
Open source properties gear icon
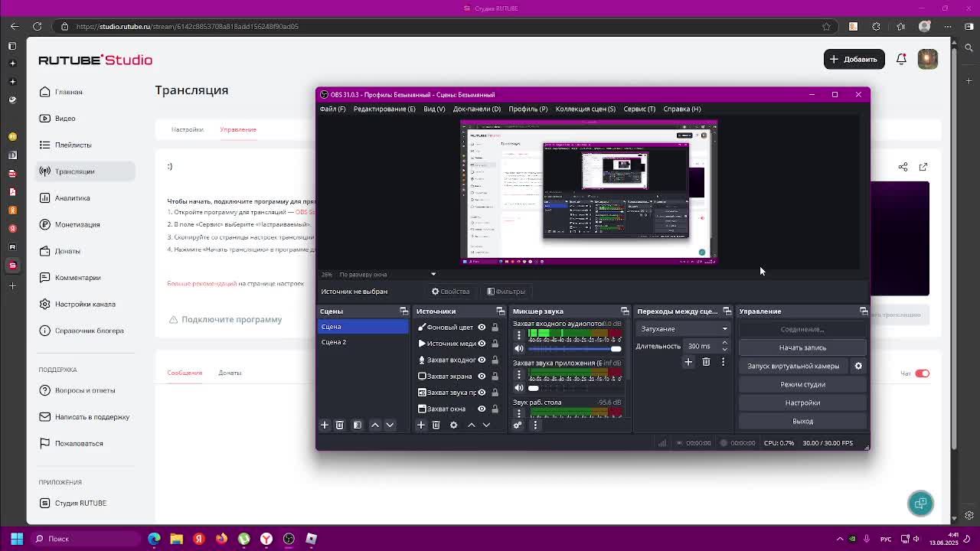(x=454, y=425)
